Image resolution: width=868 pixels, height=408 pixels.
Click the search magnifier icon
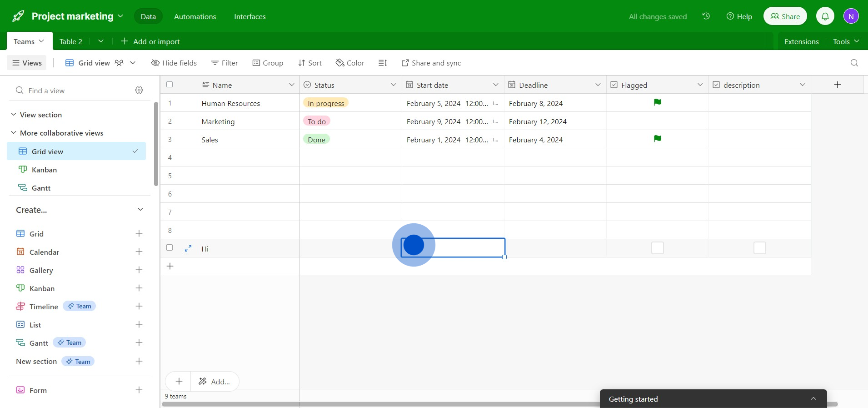tap(854, 63)
